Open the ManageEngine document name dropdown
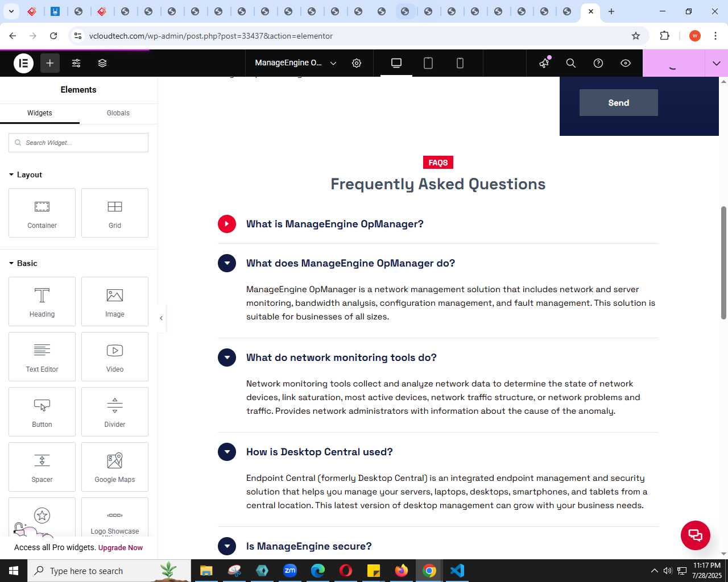 296,63
